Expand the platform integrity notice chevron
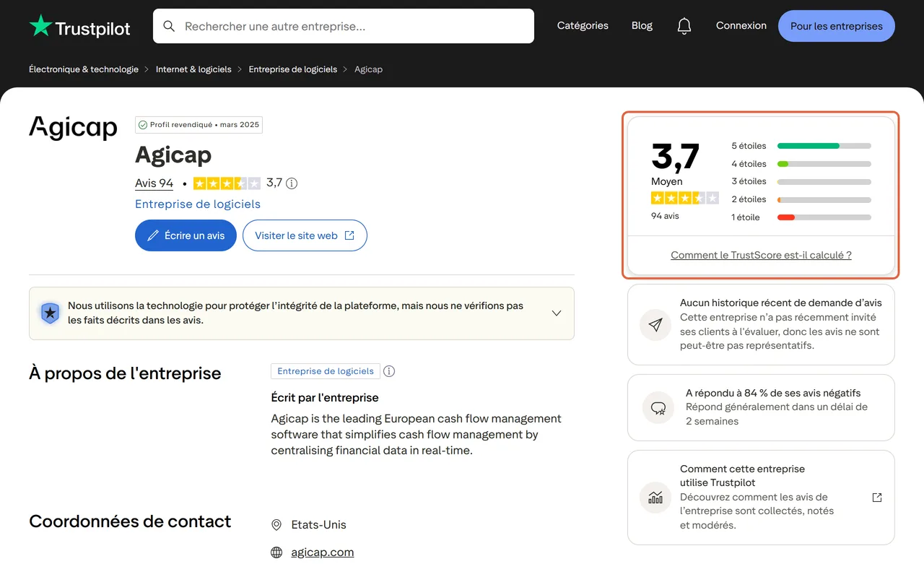The height and width of the screenshot is (564, 924). 557,313
